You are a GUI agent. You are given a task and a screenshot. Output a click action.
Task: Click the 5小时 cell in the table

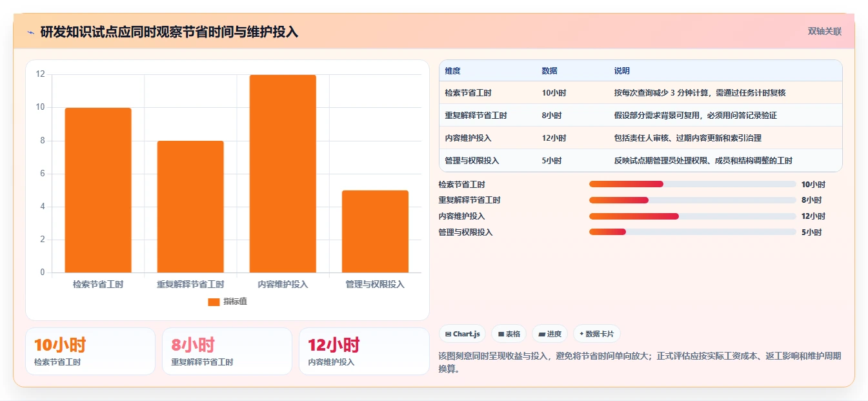[x=552, y=161]
